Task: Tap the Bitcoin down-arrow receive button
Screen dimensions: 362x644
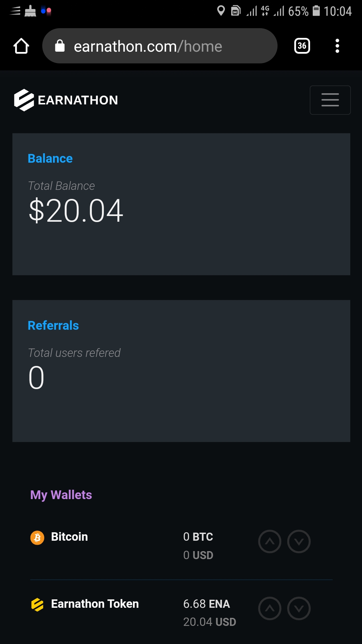Action: point(299,541)
